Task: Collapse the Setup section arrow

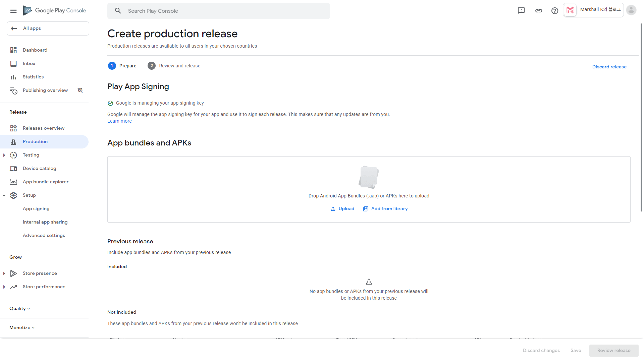Action: [4, 195]
